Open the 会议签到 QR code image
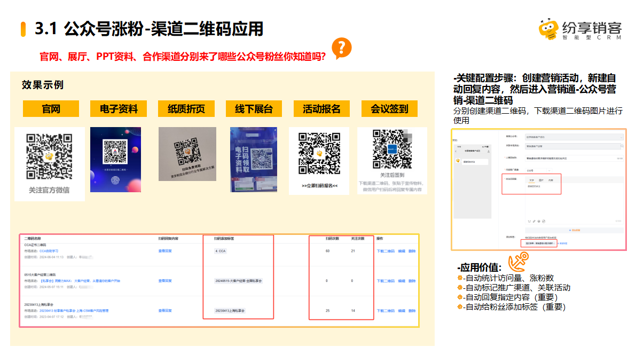 pyautogui.click(x=393, y=149)
